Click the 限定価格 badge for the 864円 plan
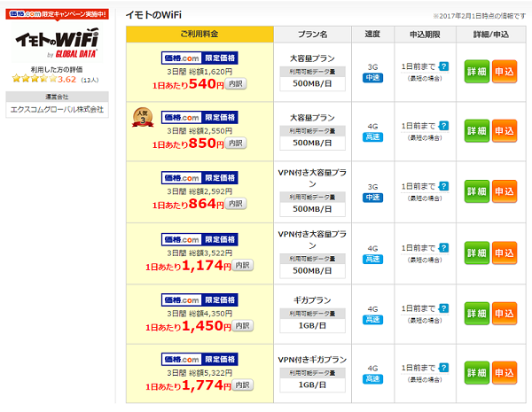The image size is (532, 412). pyautogui.click(x=199, y=178)
